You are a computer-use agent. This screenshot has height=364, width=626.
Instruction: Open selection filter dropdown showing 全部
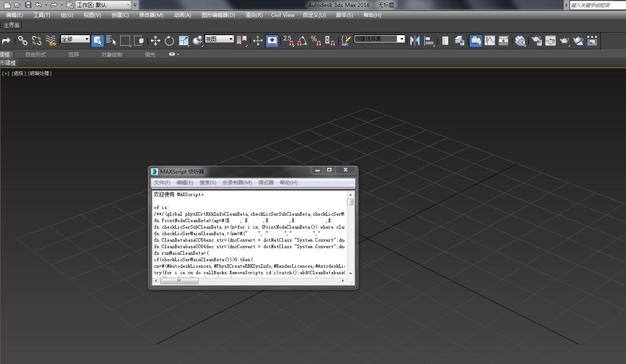pyautogui.click(x=75, y=39)
